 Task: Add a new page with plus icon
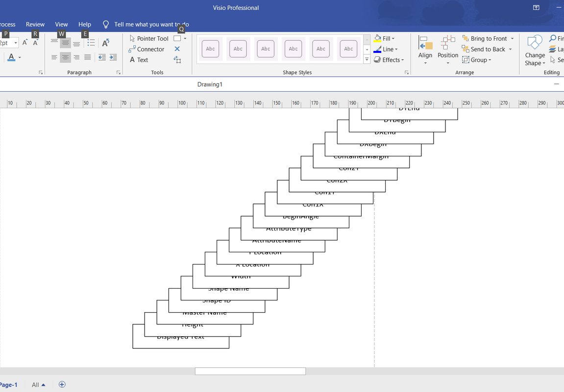(x=62, y=385)
